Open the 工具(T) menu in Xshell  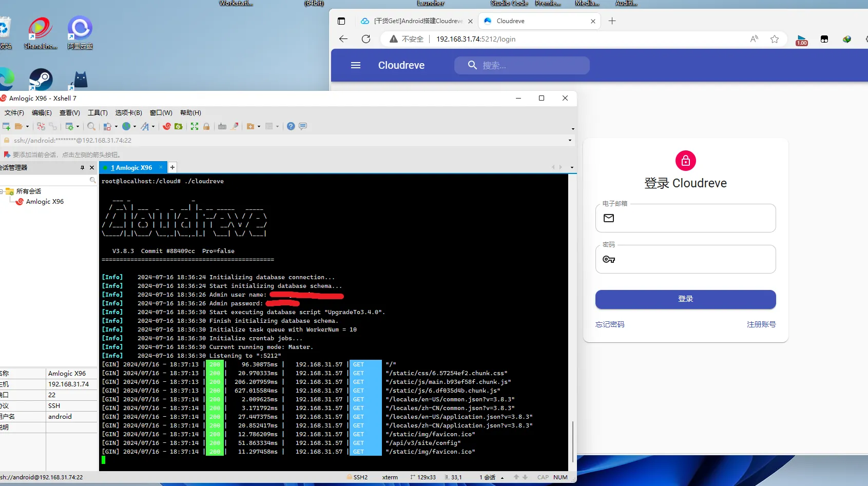(98, 113)
